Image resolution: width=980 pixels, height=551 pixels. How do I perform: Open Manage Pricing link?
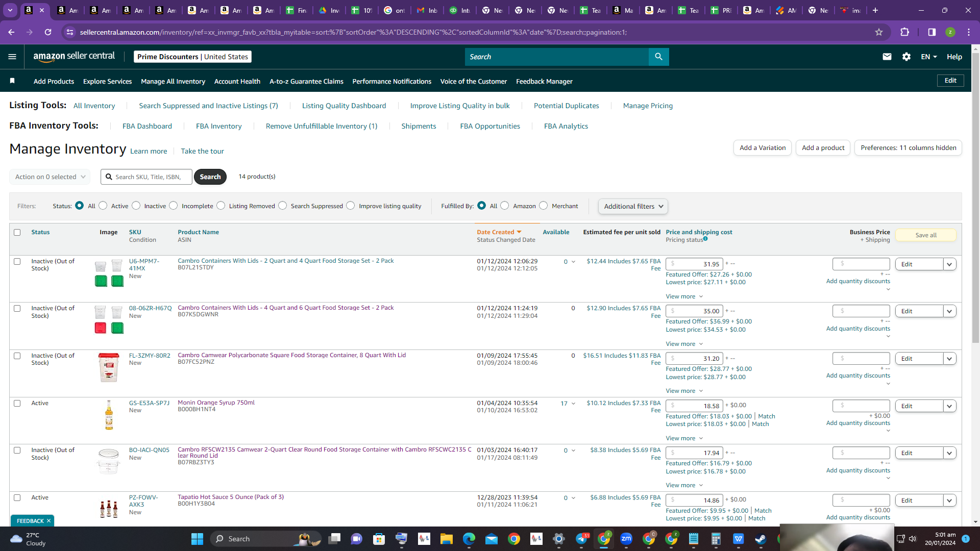click(648, 106)
